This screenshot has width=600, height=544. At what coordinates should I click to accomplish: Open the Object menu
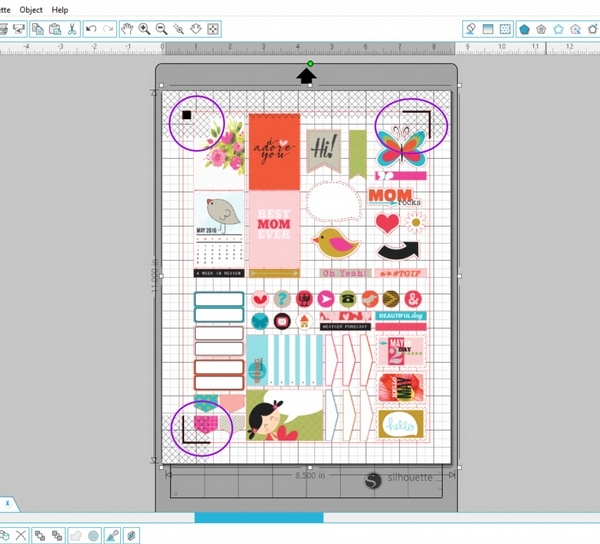point(31,10)
